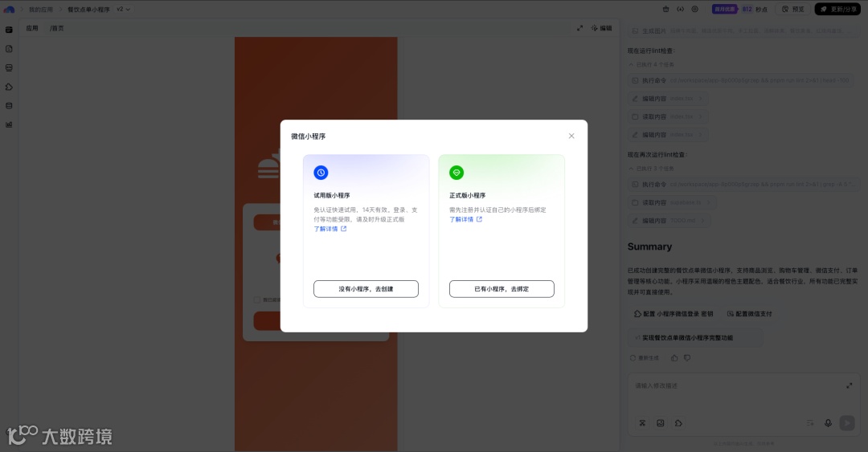Screen dimensions: 868x452
Task: Open the third sidebar icon with the dotted screen
Action: (9, 67)
